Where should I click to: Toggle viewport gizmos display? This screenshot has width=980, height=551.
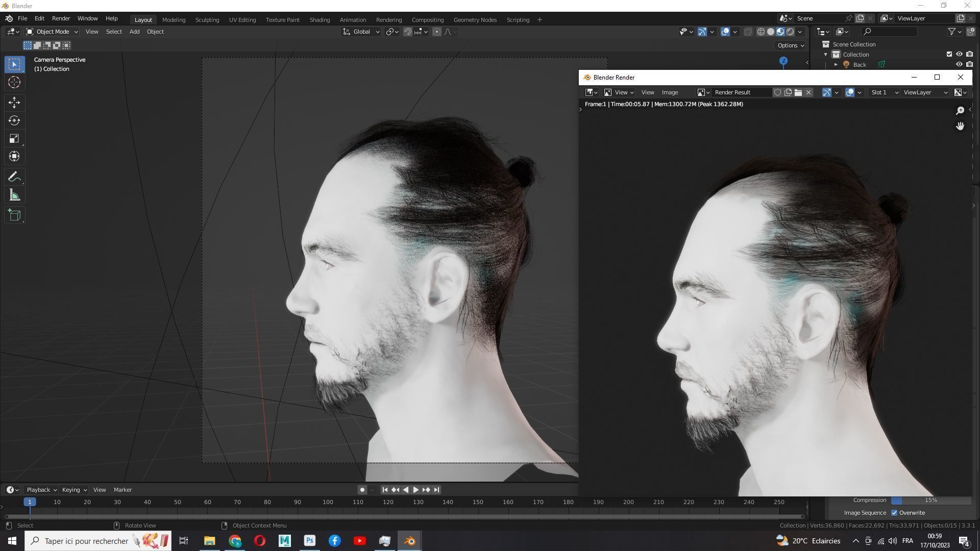click(x=702, y=32)
